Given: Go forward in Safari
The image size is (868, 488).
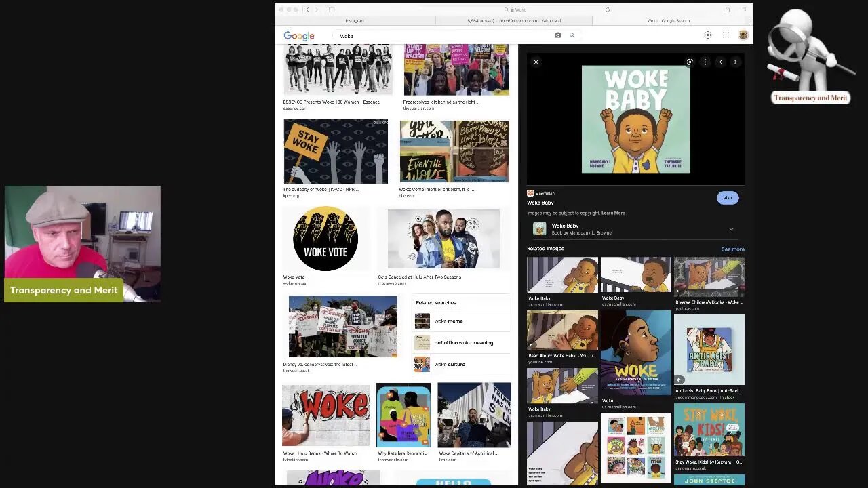Looking at the screenshot, I should coord(318,9).
